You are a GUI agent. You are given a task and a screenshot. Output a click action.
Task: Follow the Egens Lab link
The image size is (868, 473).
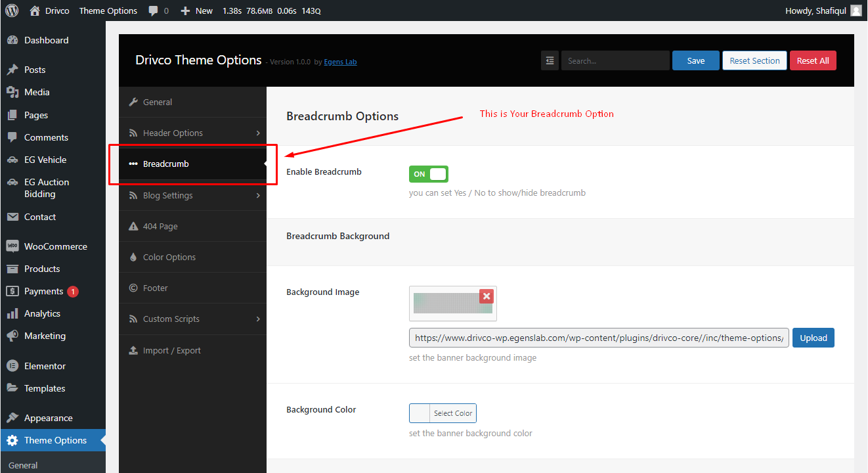(340, 62)
